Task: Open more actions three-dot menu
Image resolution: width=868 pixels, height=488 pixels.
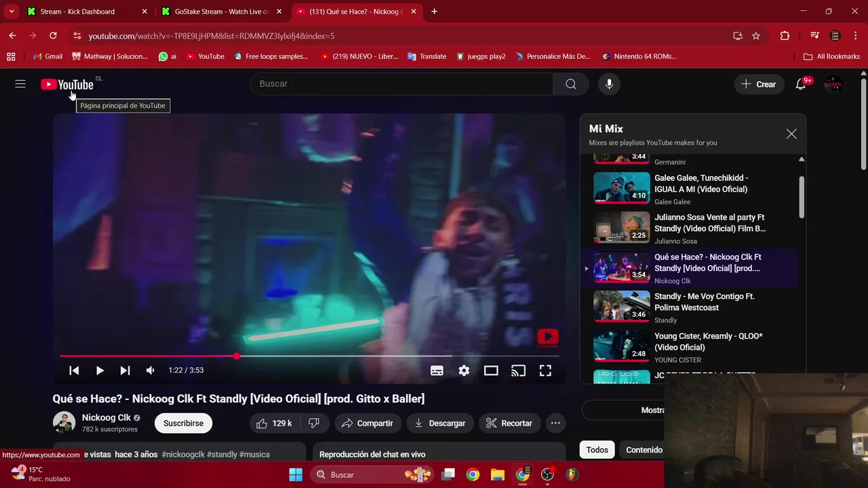Action: coord(555,423)
